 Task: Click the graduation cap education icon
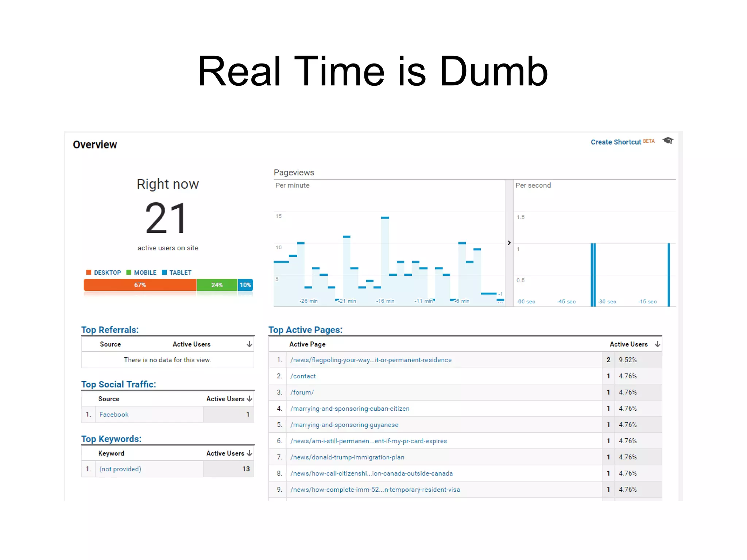[668, 140]
